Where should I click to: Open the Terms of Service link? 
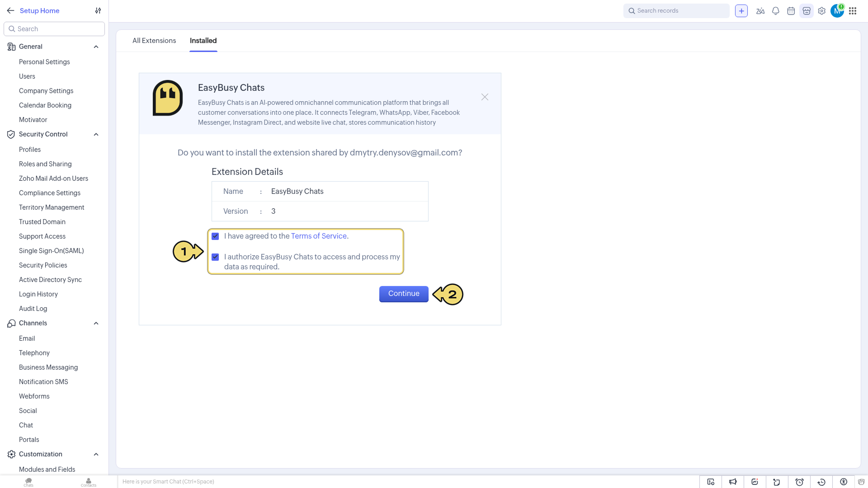pyautogui.click(x=319, y=236)
